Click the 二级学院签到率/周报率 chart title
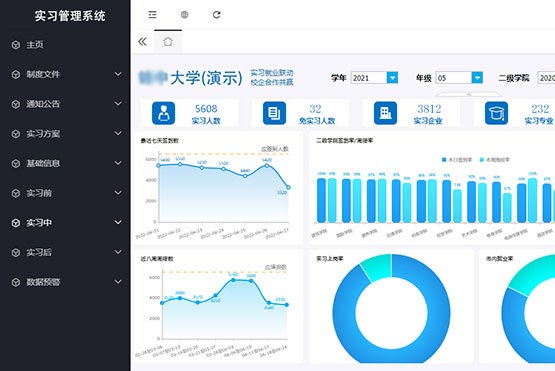The image size is (555, 371). point(344,141)
